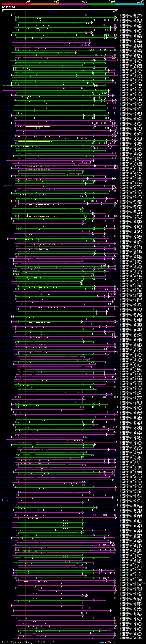Open hit UniRef100_Q6VBJ3

pyautogui.click(x=131, y=17)
